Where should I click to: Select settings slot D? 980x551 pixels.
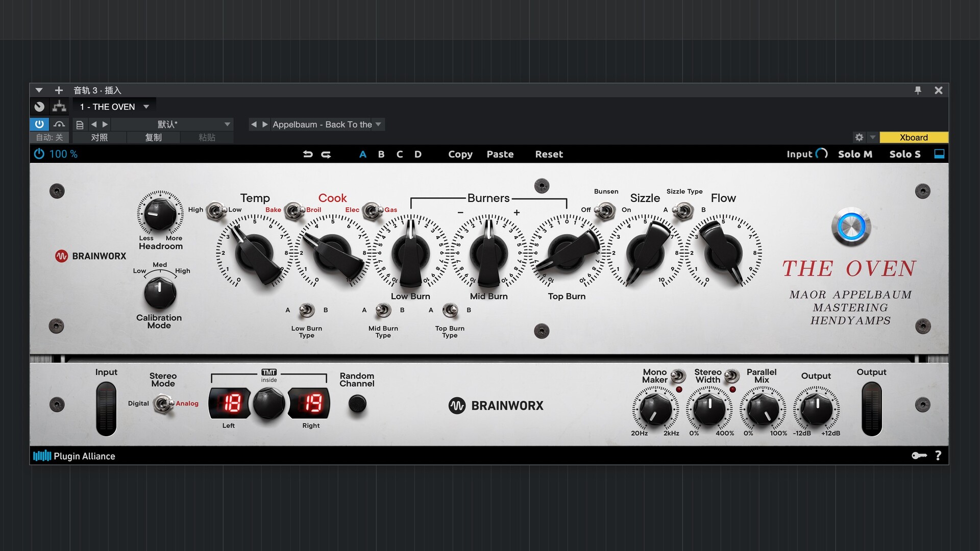418,154
